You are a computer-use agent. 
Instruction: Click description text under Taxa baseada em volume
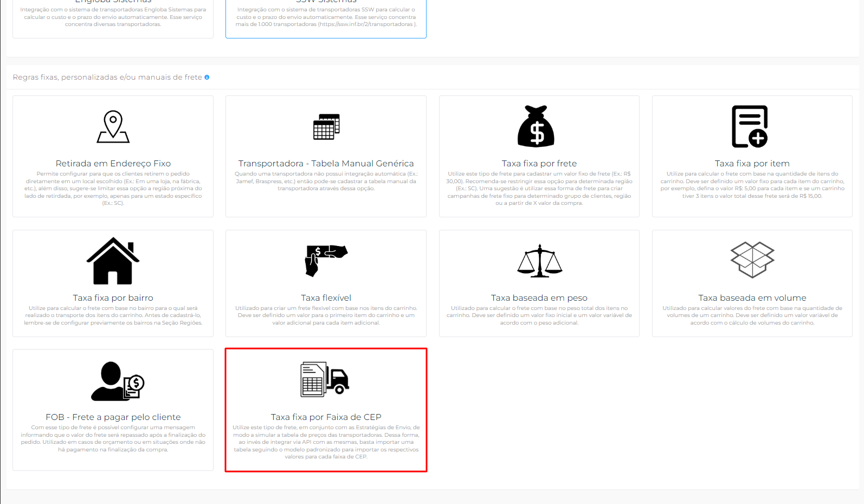coord(752,315)
